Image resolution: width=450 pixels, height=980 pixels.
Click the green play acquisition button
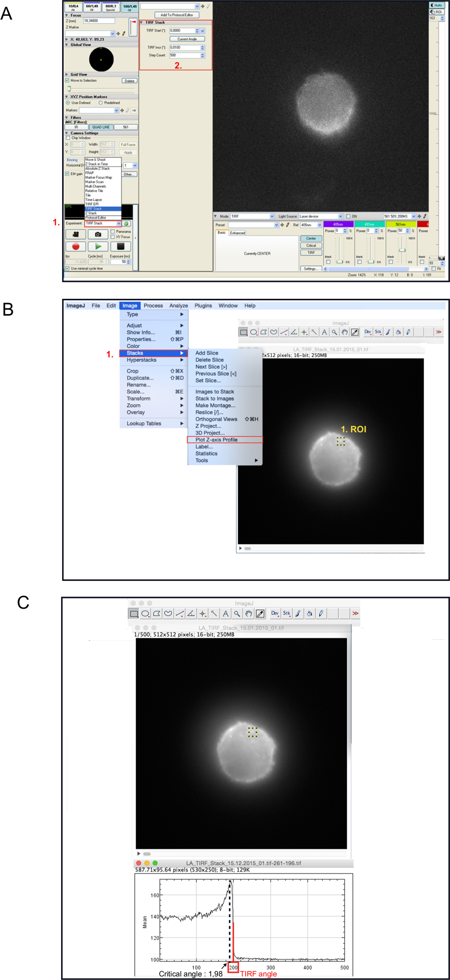tap(98, 247)
